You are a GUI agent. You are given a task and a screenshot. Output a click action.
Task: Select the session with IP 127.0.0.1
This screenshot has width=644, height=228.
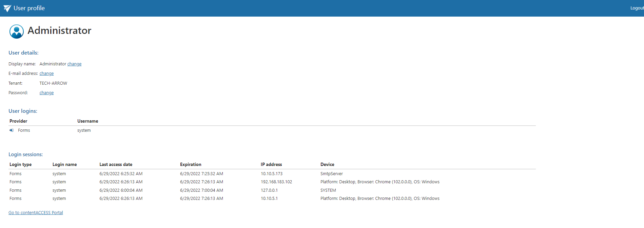pos(269,190)
